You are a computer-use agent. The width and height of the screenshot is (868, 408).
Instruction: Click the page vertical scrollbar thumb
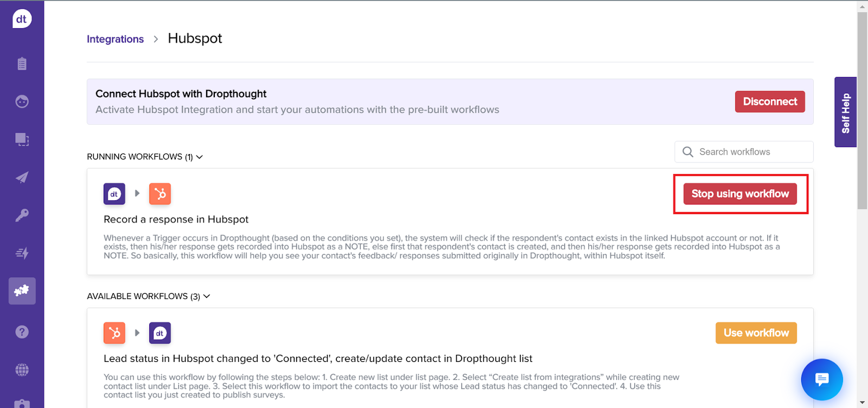pyautogui.click(x=862, y=109)
